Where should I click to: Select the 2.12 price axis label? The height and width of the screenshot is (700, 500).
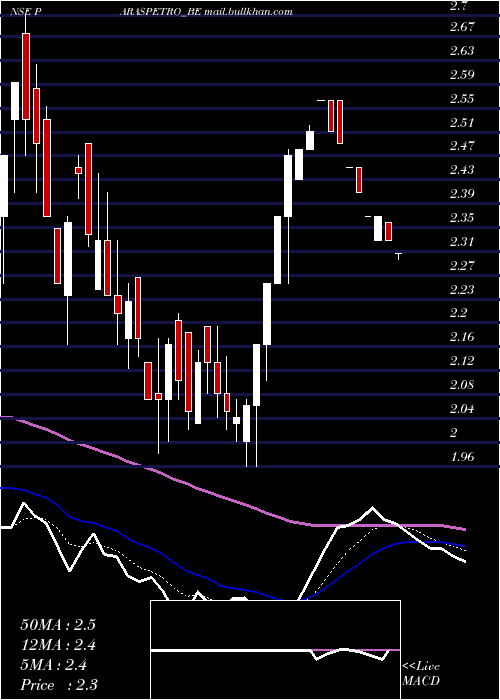coord(462,361)
